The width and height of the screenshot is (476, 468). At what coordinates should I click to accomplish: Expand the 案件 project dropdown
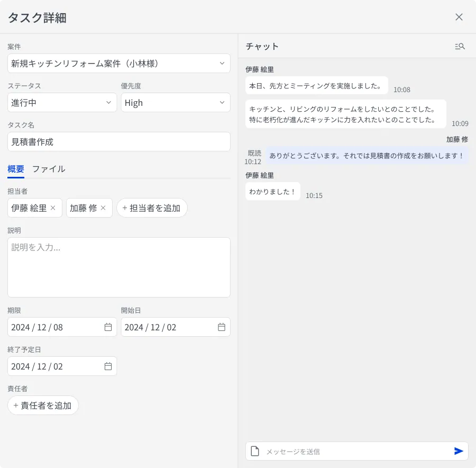pyautogui.click(x=119, y=63)
